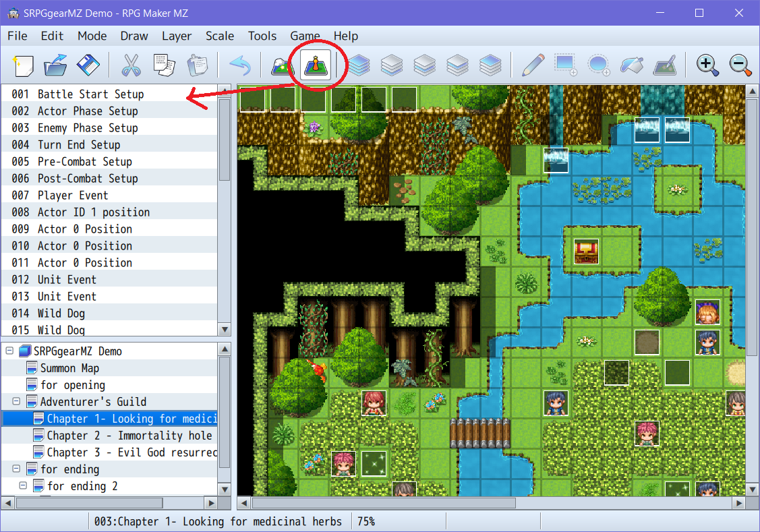This screenshot has height=532, width=760.
Task: Choose the Pencil drawing tool
Action: pyautogui.click(x=533, y=65)
